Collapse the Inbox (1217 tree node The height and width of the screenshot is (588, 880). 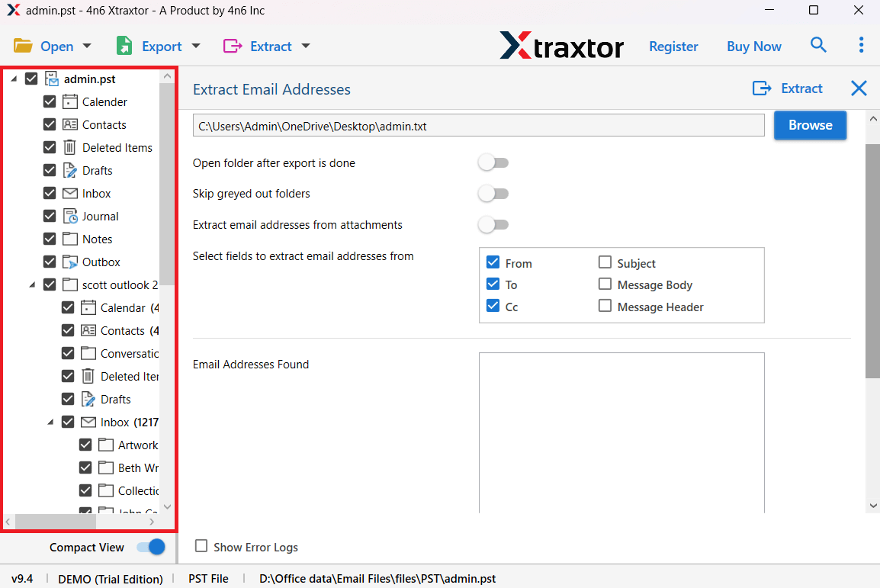click(50, 422)
